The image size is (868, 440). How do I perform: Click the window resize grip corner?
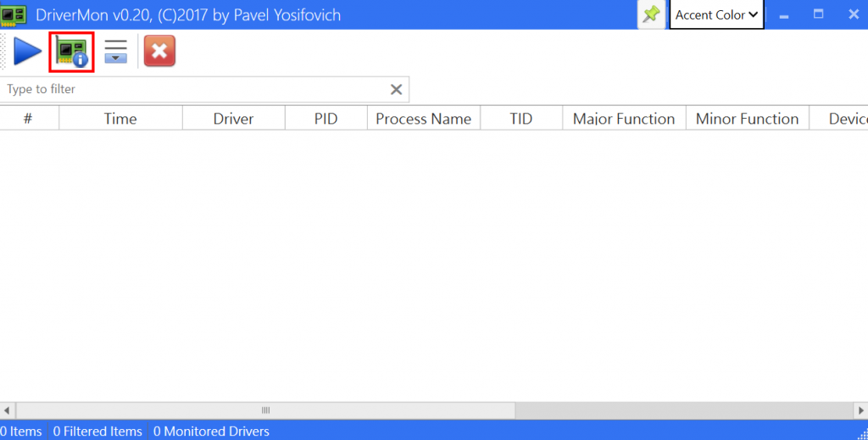pyautogui.click(x=862, y=434)
